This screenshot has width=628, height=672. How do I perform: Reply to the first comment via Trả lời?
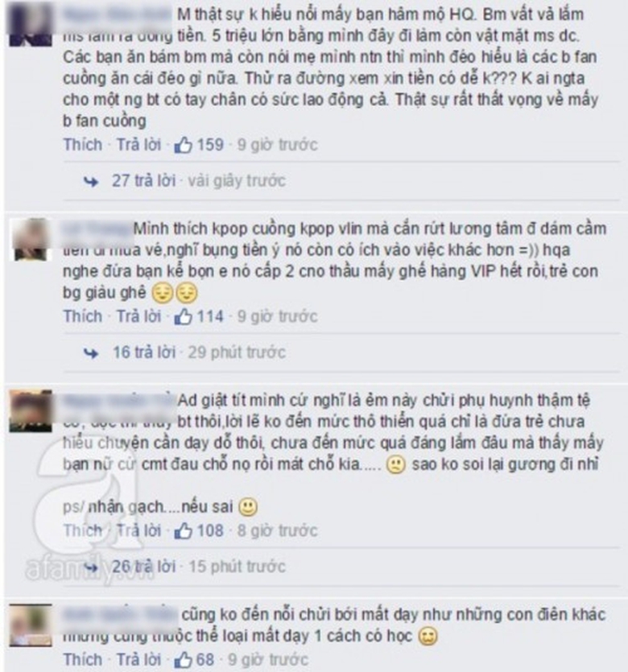pos(139,144)
